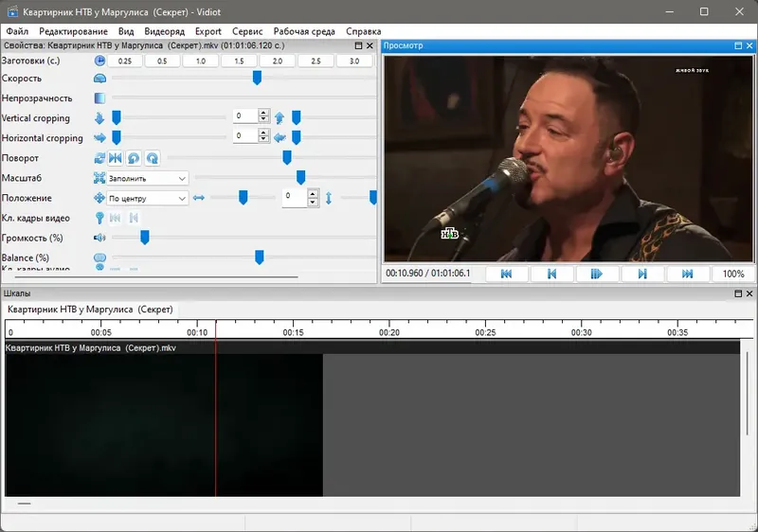The height and width of the screenshot is (532, 758).
Task: Click rotate counterclockwise icon in Поворот row
Action: pyautogui.click(x=134, y=158)
